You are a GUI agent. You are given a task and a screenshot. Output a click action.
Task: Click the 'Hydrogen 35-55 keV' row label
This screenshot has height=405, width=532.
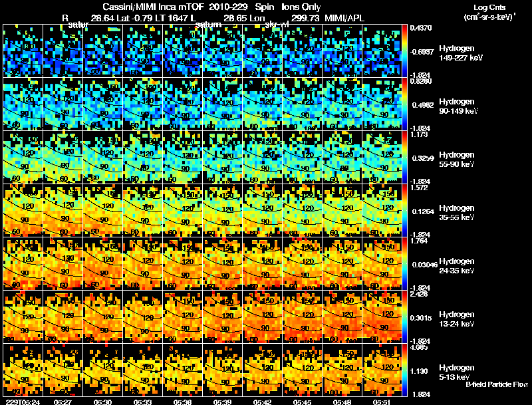456,213
